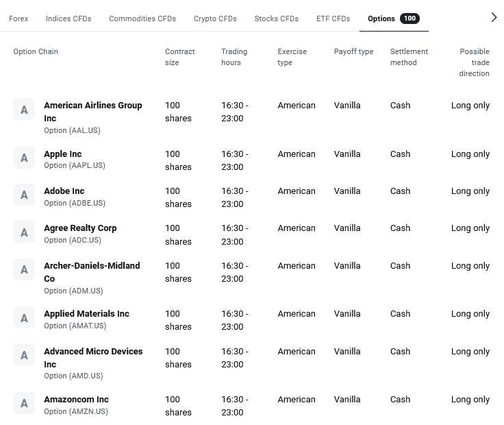Click the American Airlines Group letter icon
This screenshot has height=425, width=504.
pyautogui.click(x=24, y=110)
